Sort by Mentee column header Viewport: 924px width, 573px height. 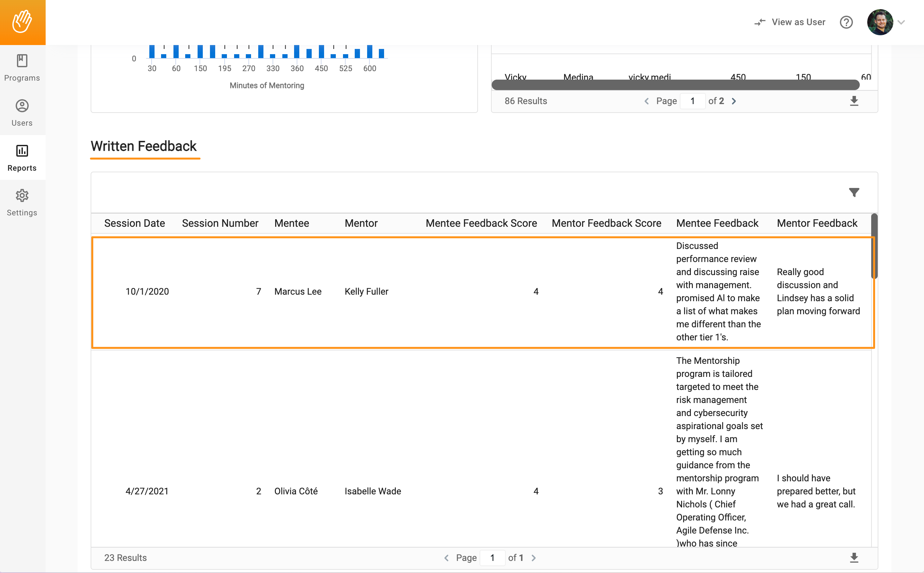(x=291, y=223)
